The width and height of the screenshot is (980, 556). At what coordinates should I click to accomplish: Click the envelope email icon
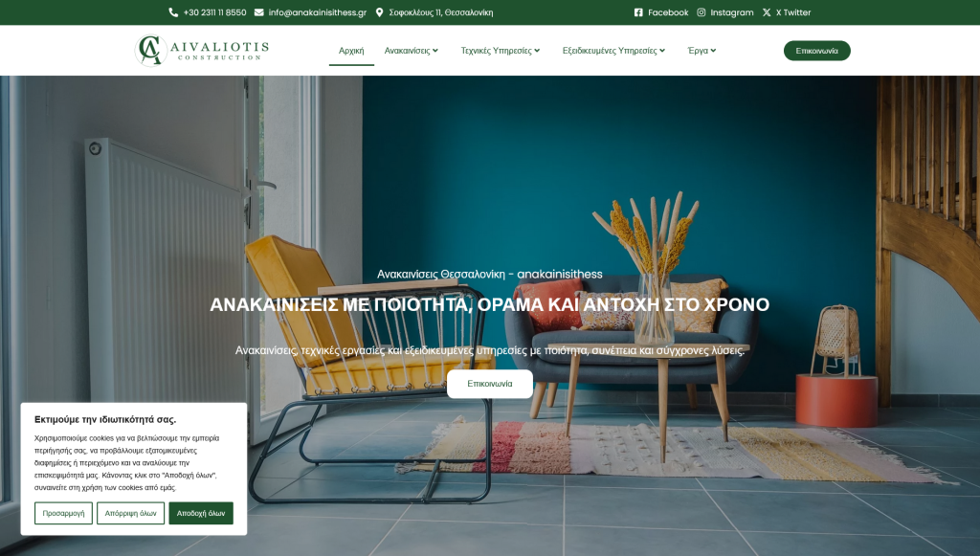click(258, 12)
